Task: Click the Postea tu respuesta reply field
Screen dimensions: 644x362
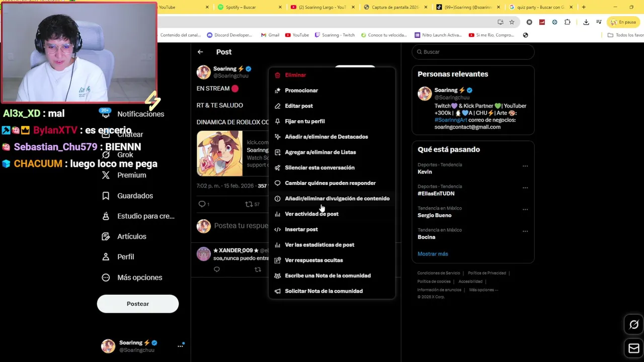Action: pos(241,226)
